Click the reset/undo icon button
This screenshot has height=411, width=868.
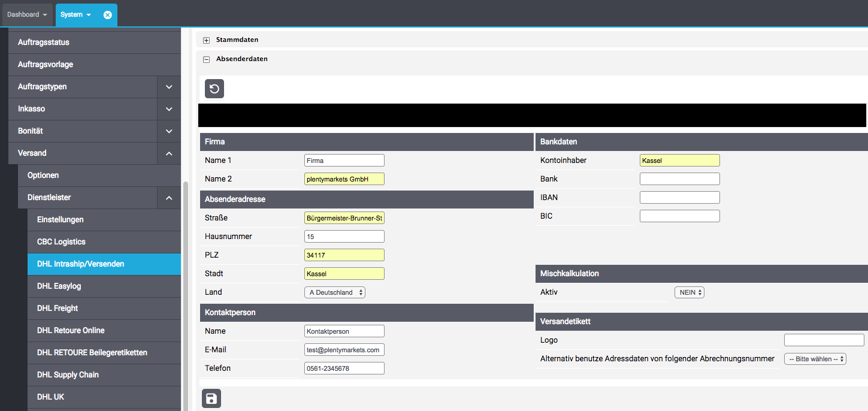click(x=214, y=89)
